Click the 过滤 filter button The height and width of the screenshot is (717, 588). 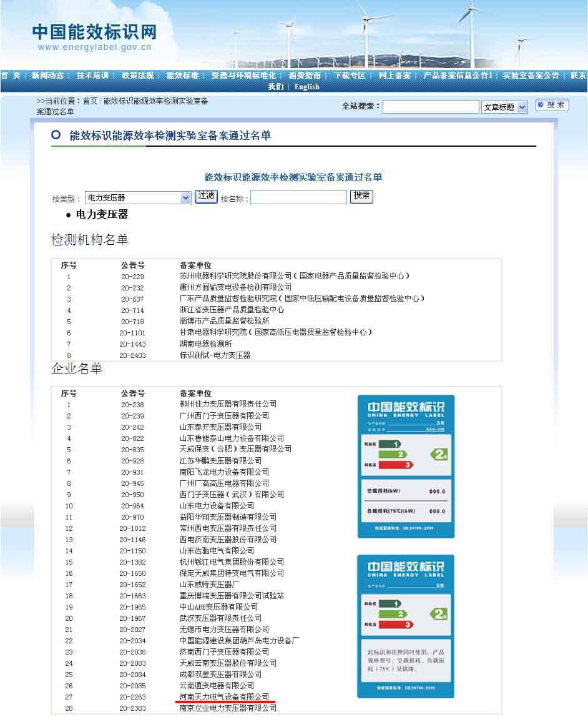pyautogui.click(x=206, y=196)
